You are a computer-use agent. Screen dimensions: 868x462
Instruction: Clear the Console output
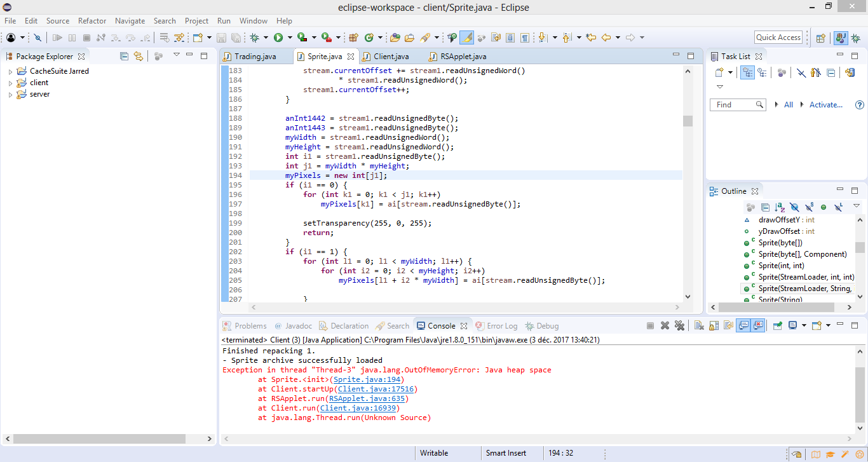698,325
